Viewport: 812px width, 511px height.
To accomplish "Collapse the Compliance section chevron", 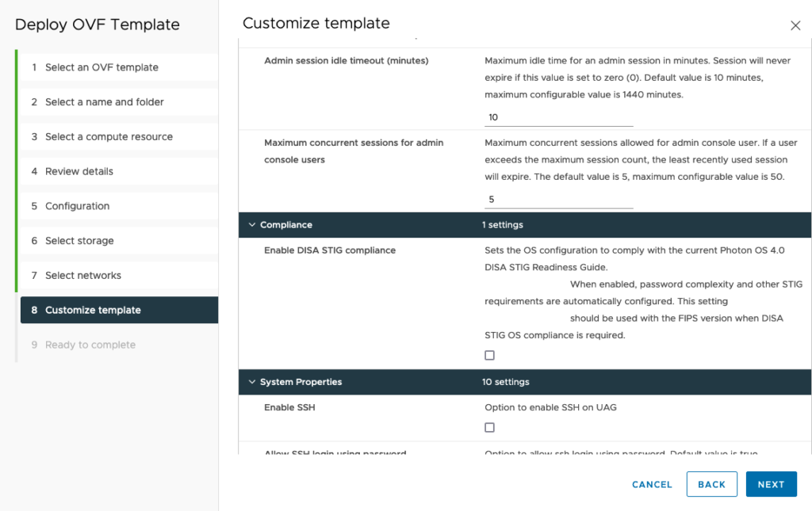I will tap(251, 225).
